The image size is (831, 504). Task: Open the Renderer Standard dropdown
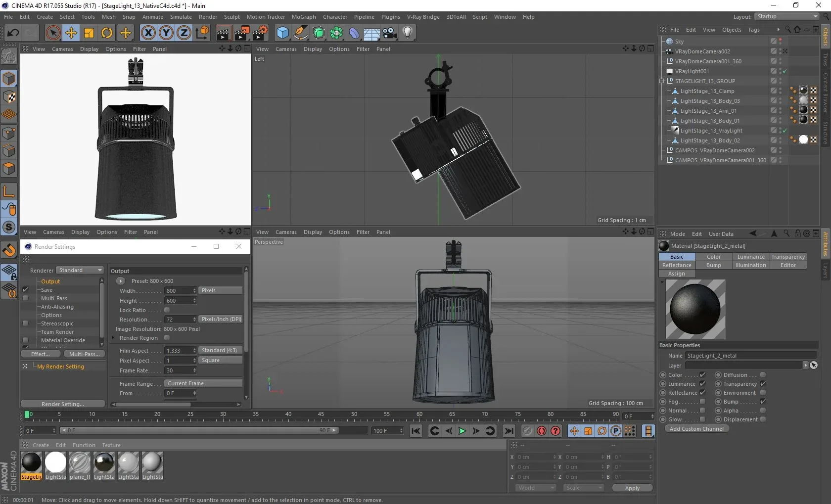(x=80, y=270)
